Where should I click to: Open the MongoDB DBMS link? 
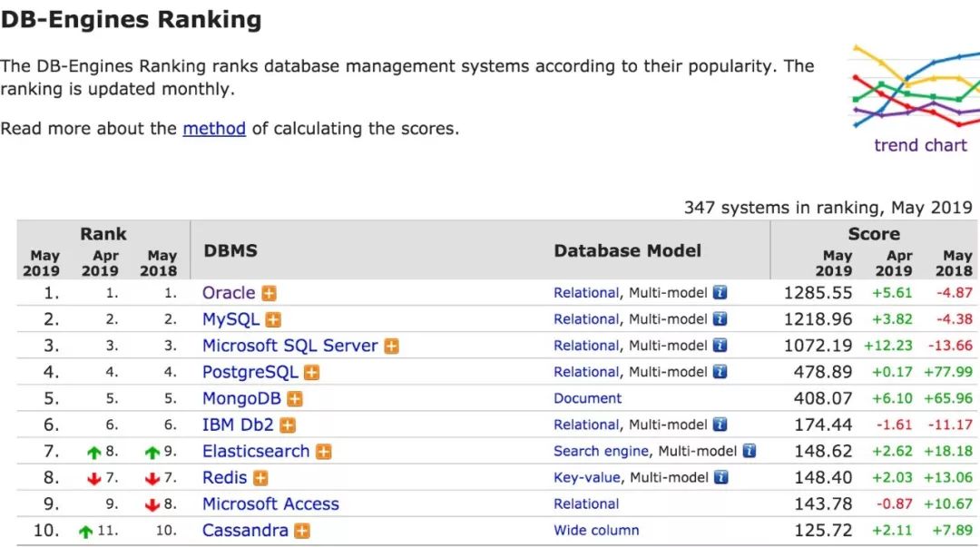tap(241, 398)
